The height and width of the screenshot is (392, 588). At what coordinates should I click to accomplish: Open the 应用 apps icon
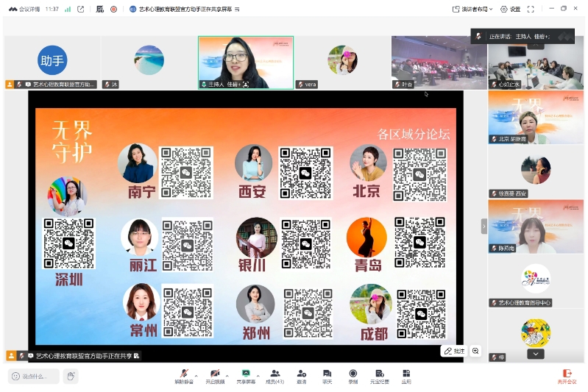[406, 376]
